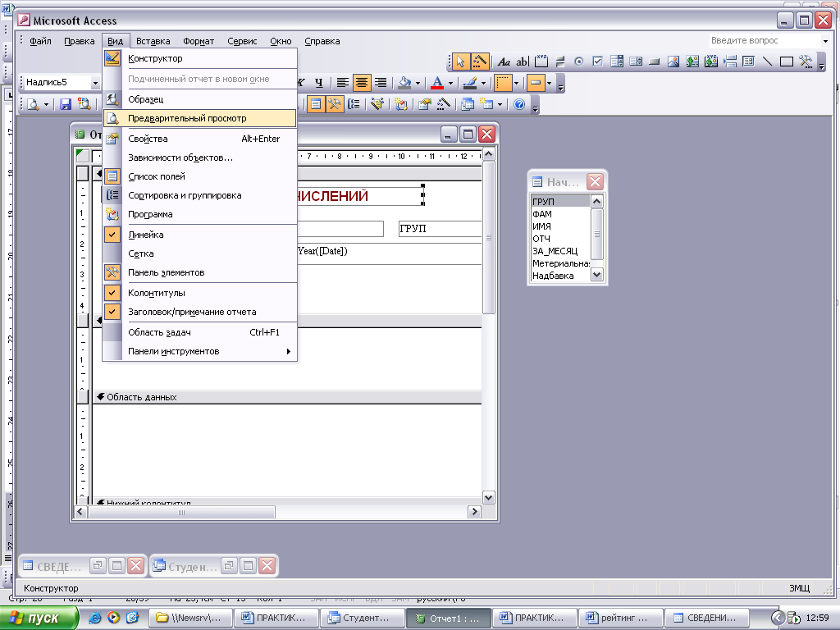
Task: Open the Сервис menu
Action: point(242,41)
